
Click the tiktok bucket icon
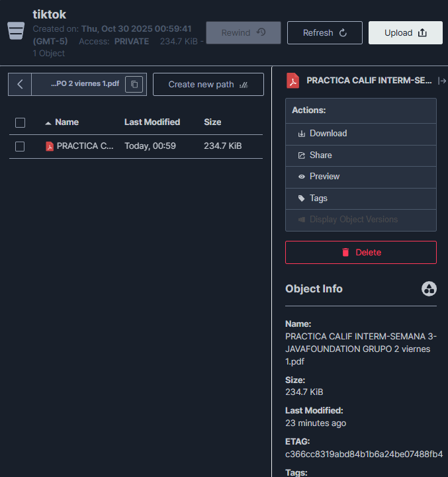pos(17,31)
